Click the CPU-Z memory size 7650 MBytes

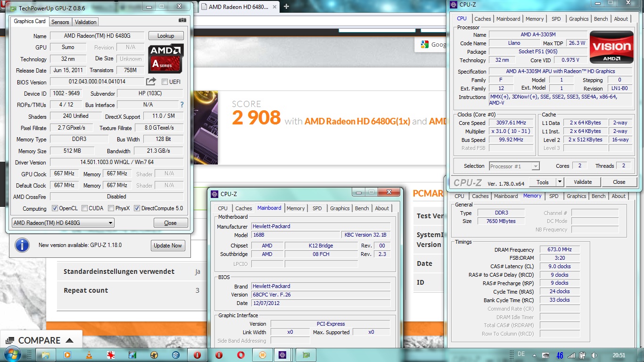click(x=502, y=221)
